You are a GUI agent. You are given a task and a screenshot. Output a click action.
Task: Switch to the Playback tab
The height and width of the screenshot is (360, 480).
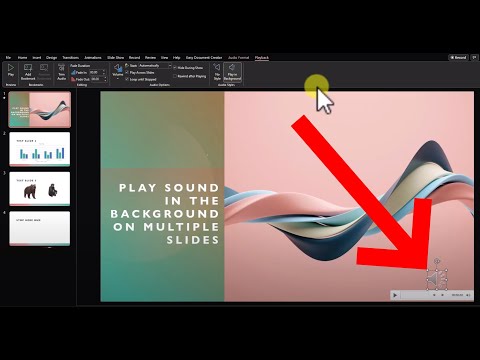[262, 58]
